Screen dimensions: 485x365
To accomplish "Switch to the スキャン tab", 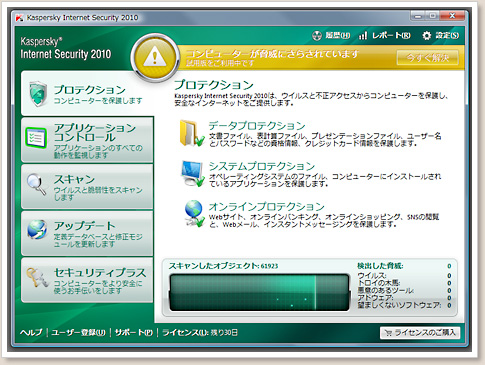I will click(87, 186).
